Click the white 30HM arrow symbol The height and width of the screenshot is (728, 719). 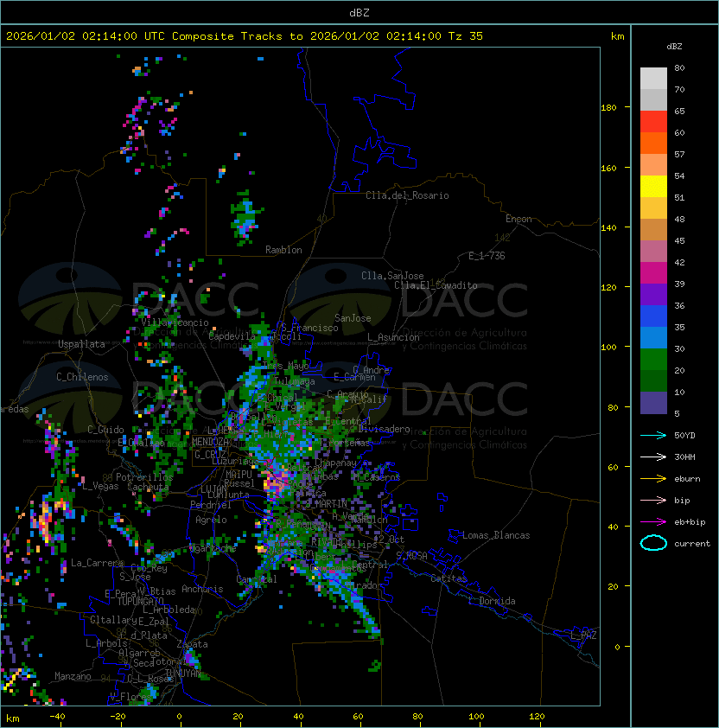[653, 457]
